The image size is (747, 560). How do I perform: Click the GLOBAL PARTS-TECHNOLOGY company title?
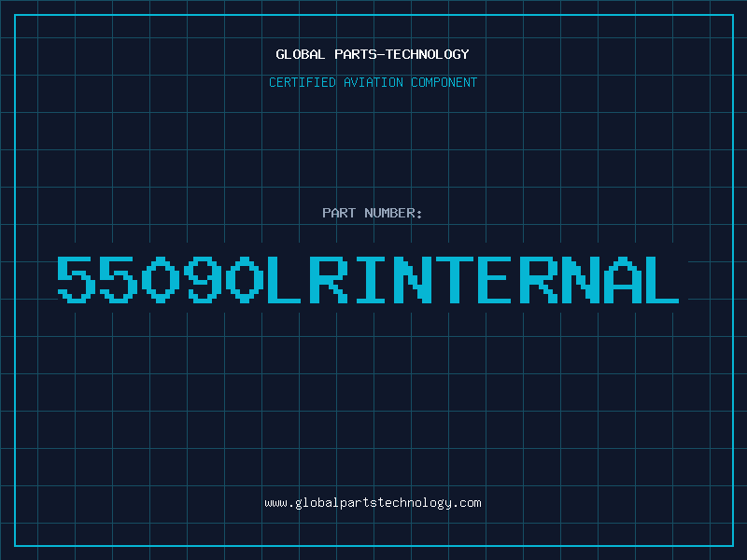coord(373,54)
